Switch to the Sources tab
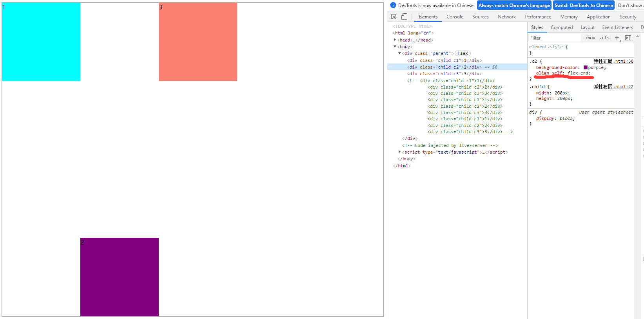The height and width of the screenshot is (319, 644). coord(481,17)
